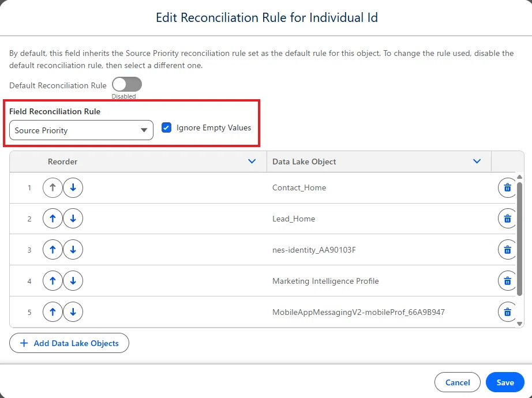This screenshot has height=398, width=532.
Task: Select the Marketing Intelligence Profile cell
Action: [325, 281]
